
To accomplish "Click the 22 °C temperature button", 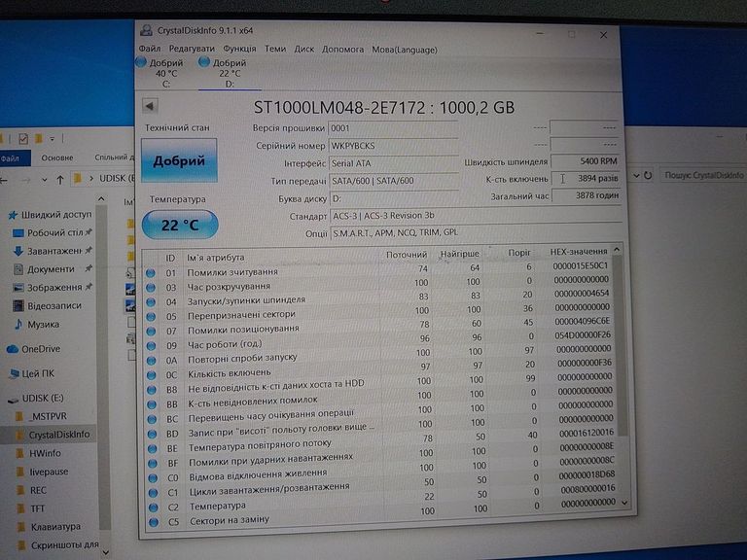I will (x=179, y=226).
